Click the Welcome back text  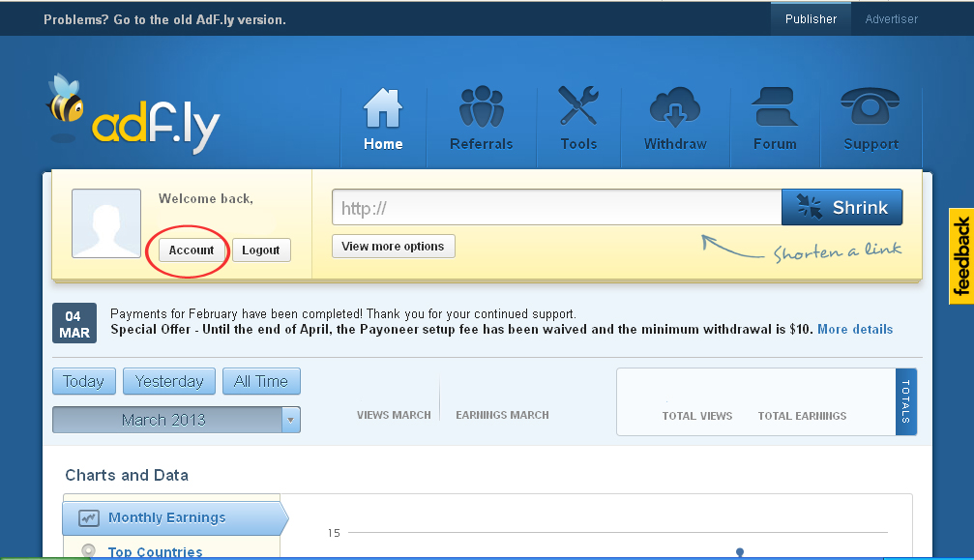pos(206,198)
